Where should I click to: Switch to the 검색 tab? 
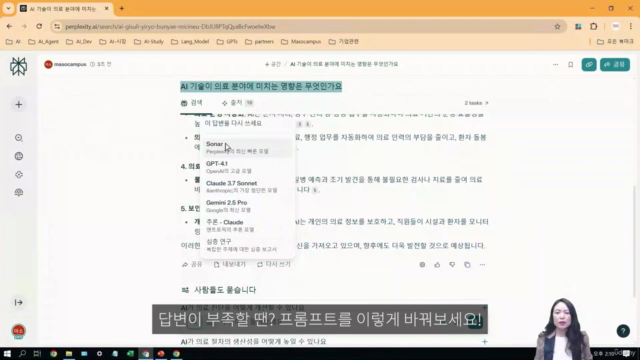(x=192, y=103)
